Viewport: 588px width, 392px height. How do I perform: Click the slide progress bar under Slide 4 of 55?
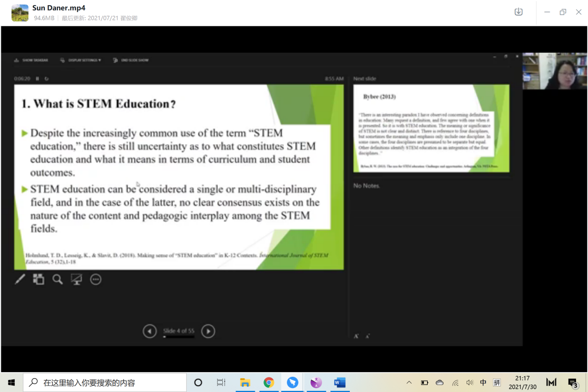pos(178,337)
